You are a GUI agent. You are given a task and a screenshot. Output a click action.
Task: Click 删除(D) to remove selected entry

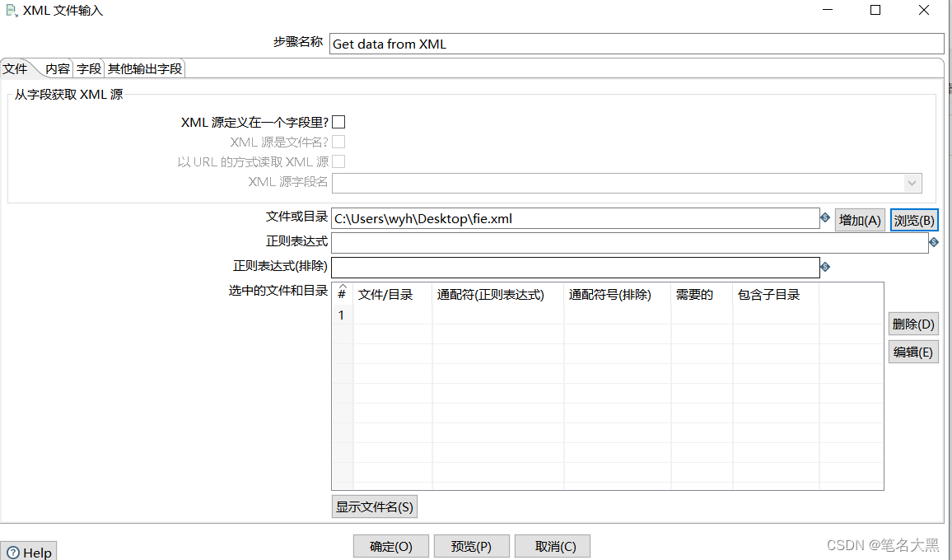pos(912,323)
